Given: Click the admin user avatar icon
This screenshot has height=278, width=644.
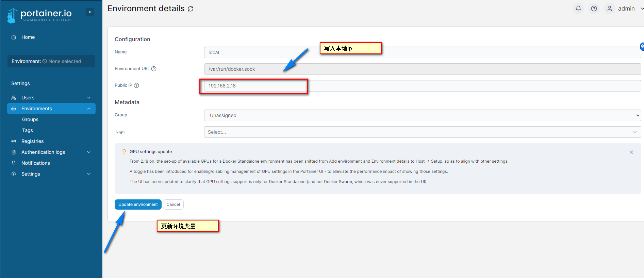Looking at the screenshot, I should tap(609, 9).
